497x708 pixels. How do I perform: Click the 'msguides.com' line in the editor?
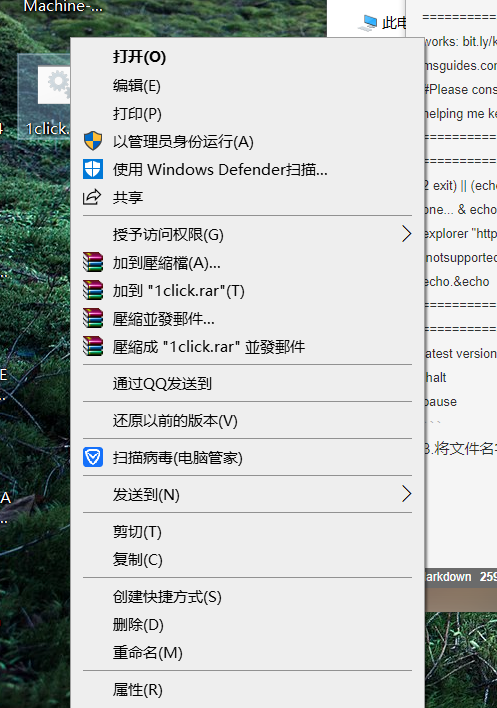point(460,65)
